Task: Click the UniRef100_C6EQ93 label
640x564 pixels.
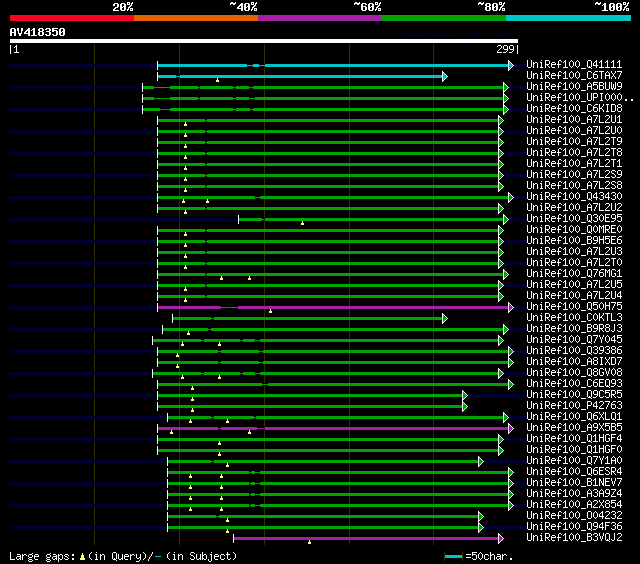Action: coord(574,384)
